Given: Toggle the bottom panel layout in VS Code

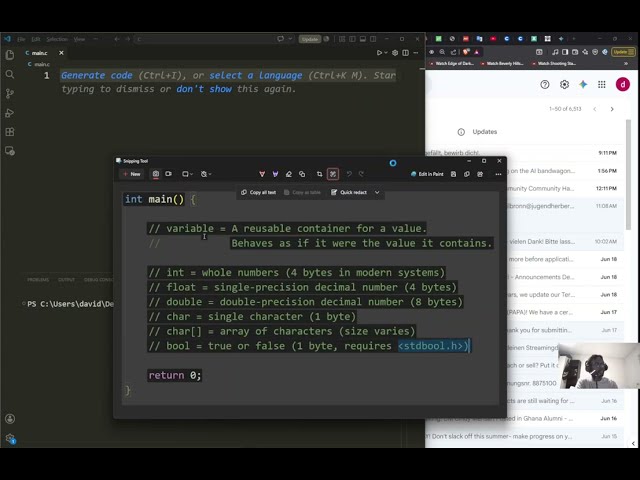Looking at the screenshot, I should point(362,39).
